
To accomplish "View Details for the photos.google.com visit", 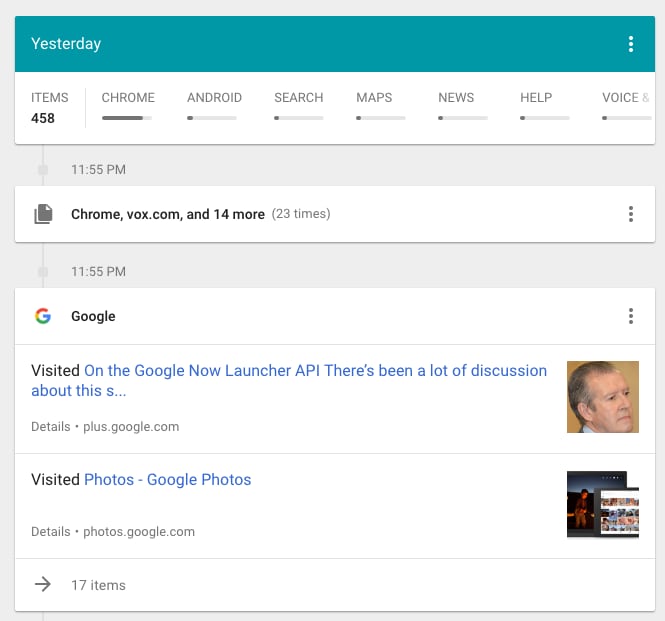I will point(50,532).
